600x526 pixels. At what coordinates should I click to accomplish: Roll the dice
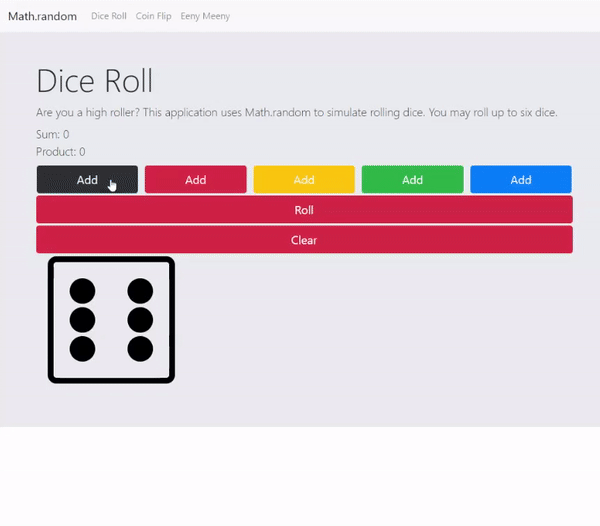(x=304, y=210)
